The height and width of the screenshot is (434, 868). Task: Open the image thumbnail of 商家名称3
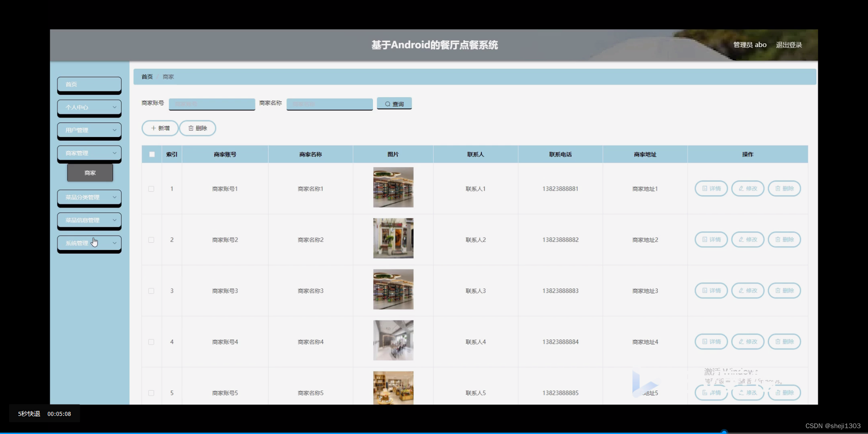393,289
